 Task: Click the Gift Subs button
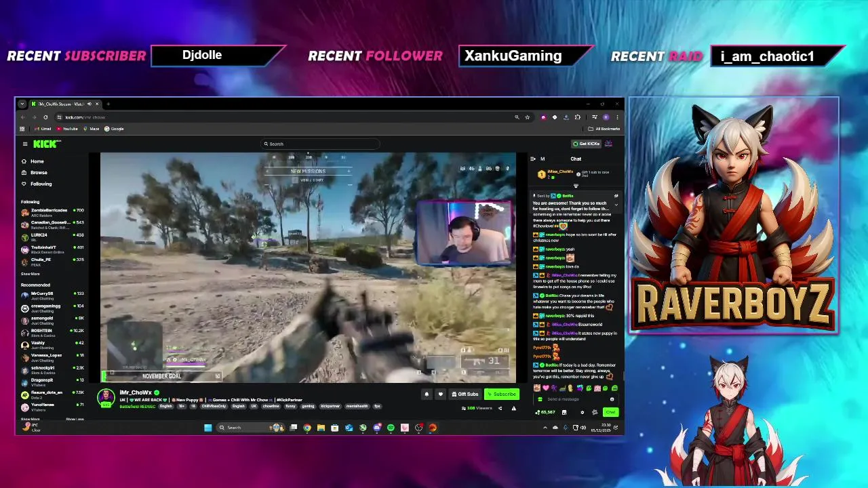pos(465,394)
